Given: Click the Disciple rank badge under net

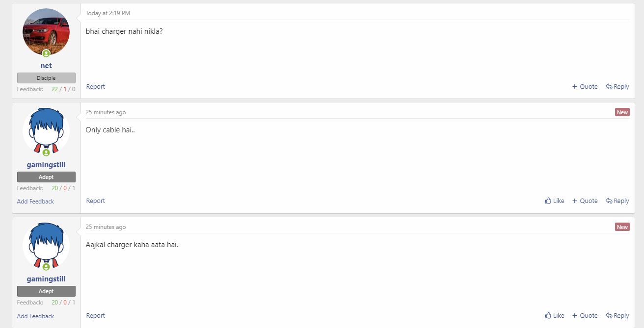Looking at the screenshot, I should 46,78.
